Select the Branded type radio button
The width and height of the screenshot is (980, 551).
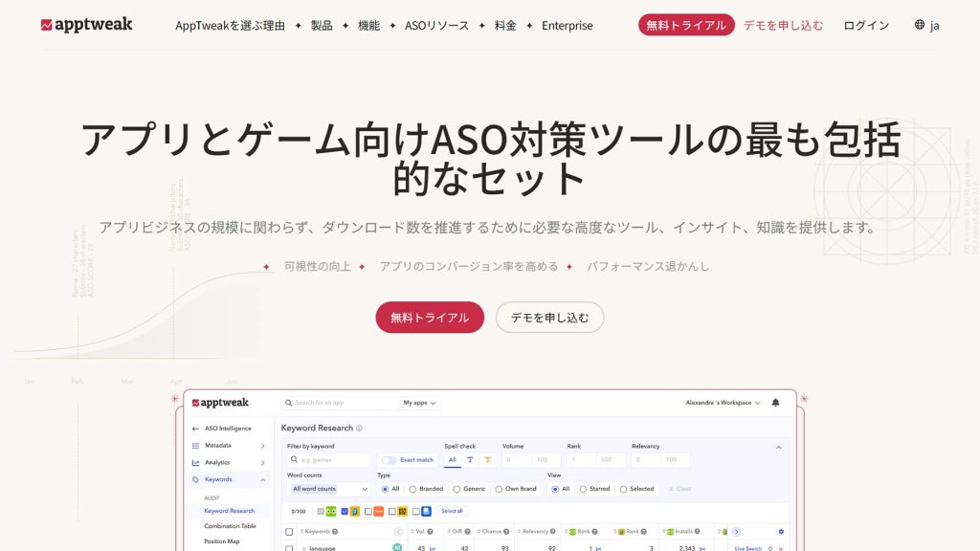(412, 489)
